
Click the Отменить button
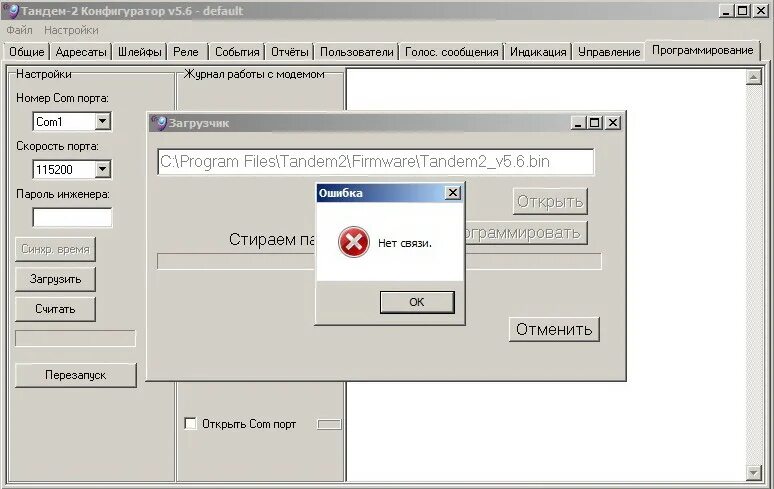pos(554,329)
